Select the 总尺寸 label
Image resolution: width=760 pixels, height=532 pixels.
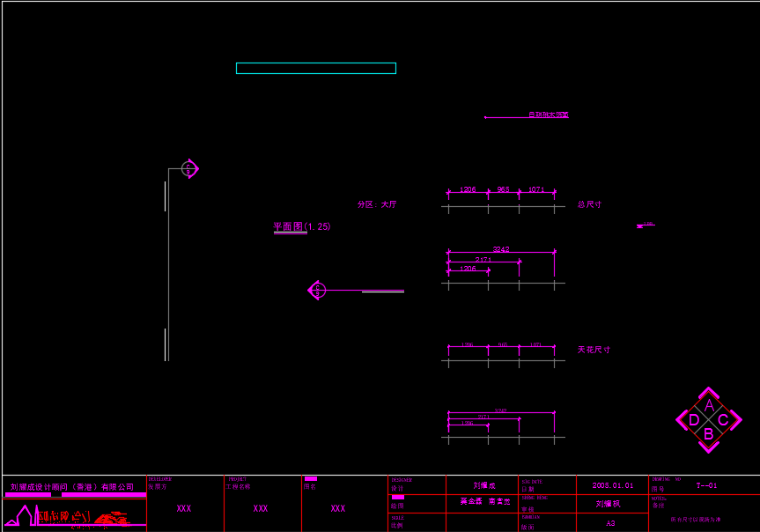click(x=589, y=204)
